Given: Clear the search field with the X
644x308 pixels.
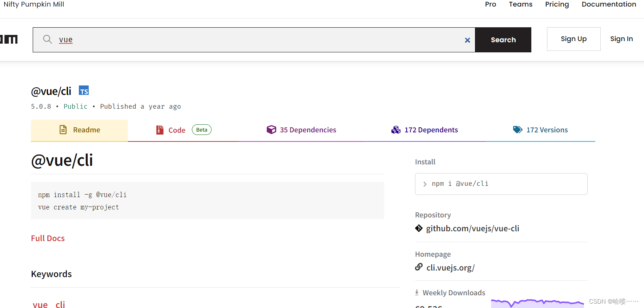Looking at the screenshot, I should click(467, 40).
